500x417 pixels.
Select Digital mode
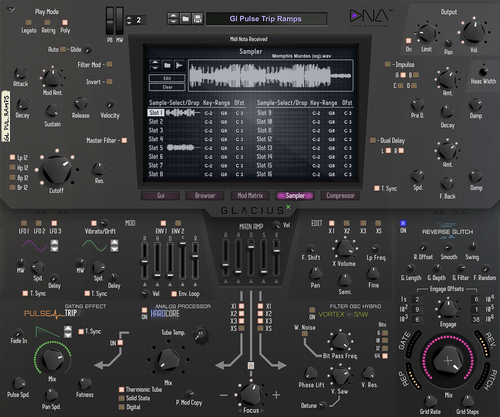point(122,407)
